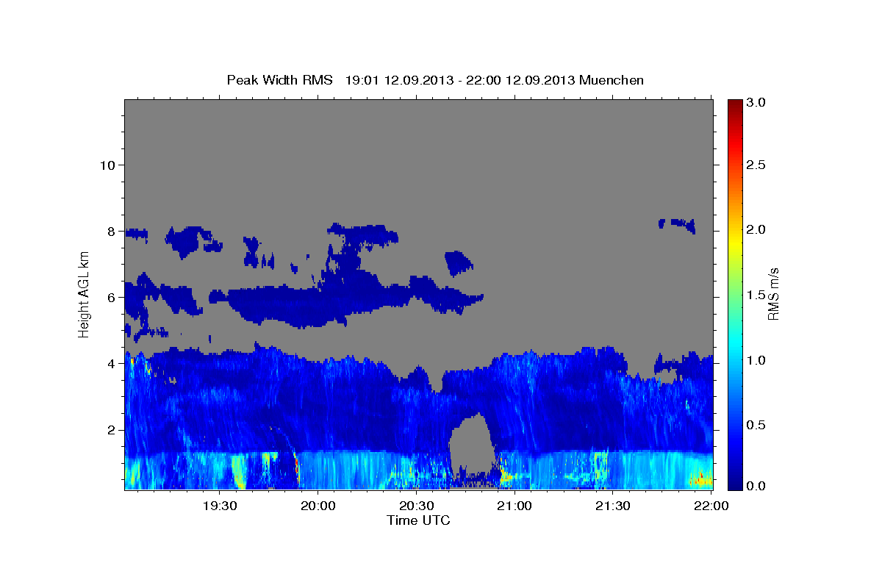The height and width of the screenshot is (588, 882).
Task: Click the height axis label 4
Action: 110,363
